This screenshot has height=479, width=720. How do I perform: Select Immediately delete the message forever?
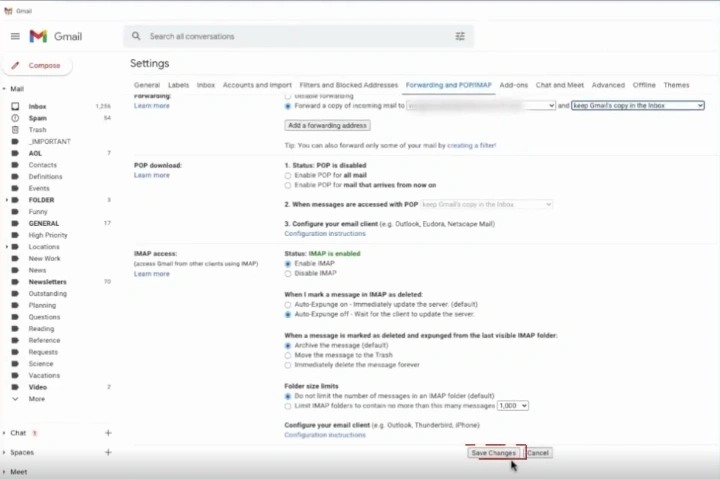pyautogui.click(x=287, y=365)
